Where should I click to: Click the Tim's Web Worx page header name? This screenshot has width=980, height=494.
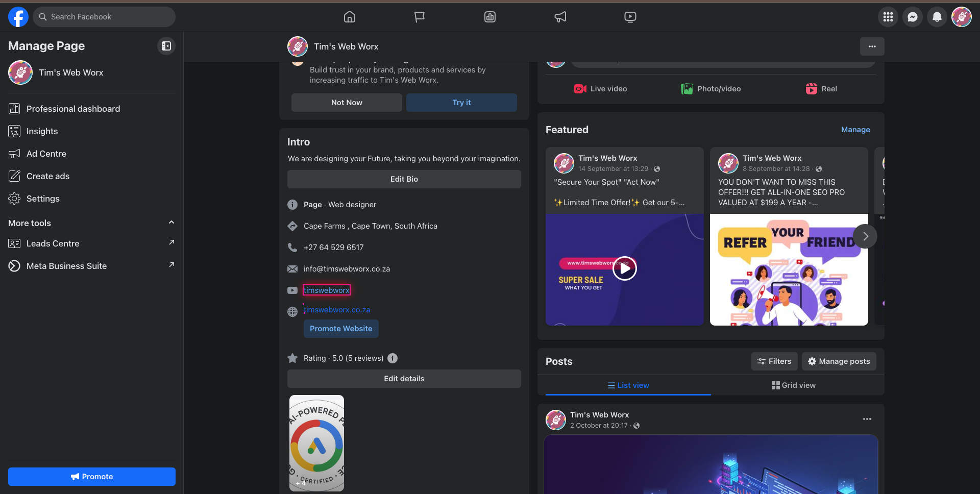coord(346,46)
